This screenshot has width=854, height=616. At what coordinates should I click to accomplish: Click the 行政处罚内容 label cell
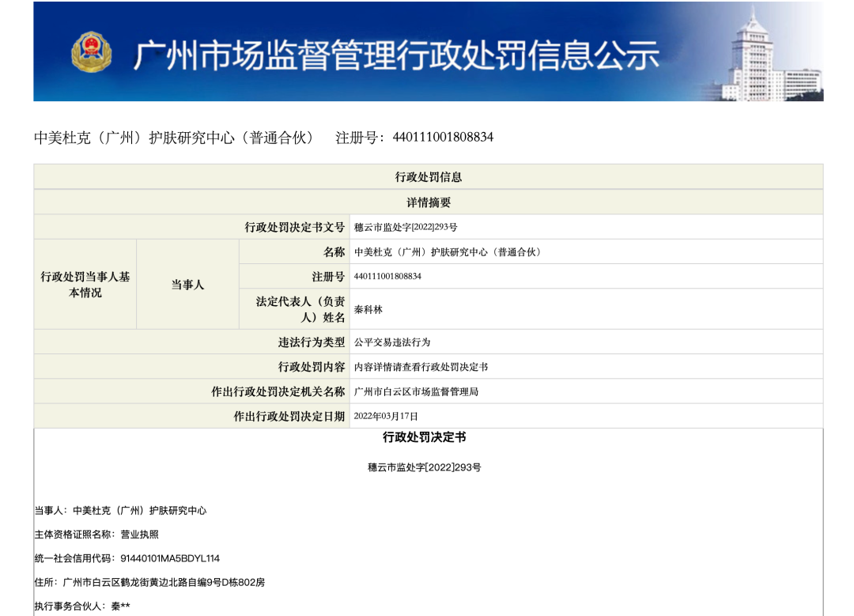pyautogui.click(x=191, y=367)
